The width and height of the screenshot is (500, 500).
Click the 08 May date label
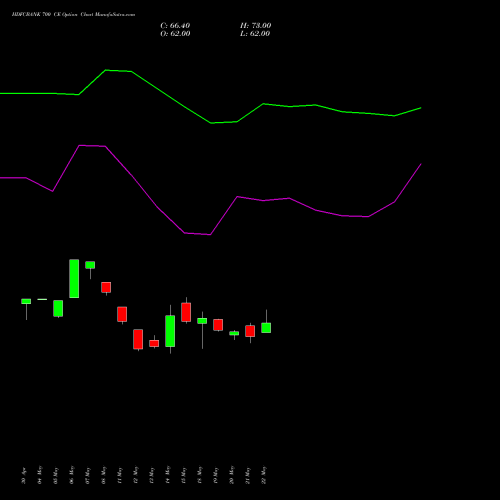pos(104,476)
